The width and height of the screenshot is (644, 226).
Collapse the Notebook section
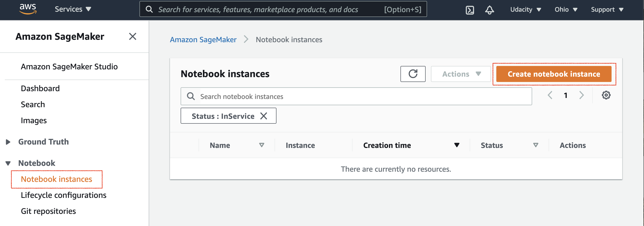click(x=8, y=163)
